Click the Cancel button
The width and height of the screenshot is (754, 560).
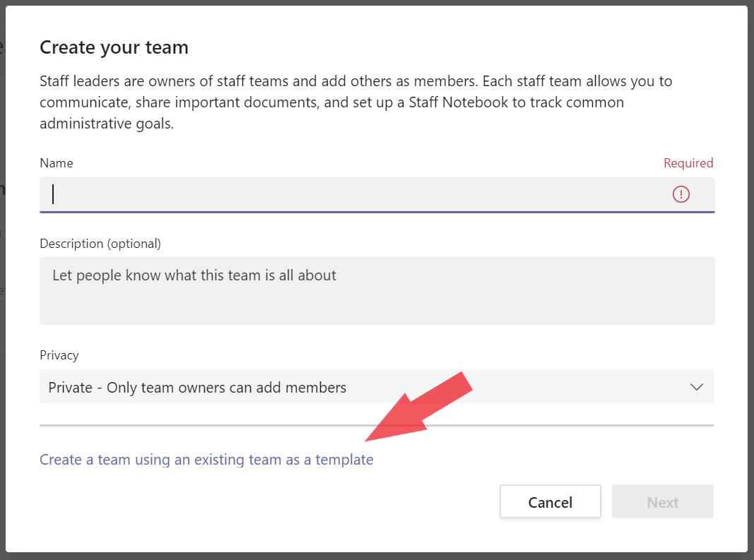click(x=550, y=501)
